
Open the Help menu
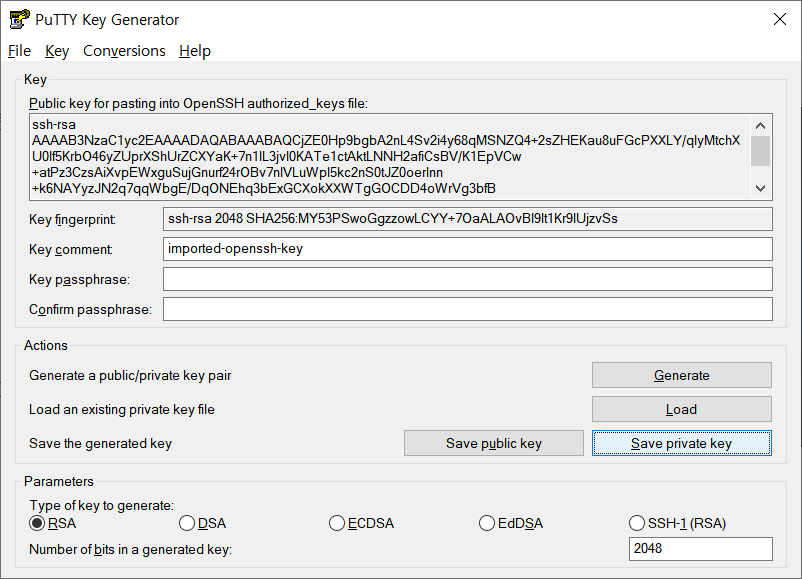click(195, 51)
